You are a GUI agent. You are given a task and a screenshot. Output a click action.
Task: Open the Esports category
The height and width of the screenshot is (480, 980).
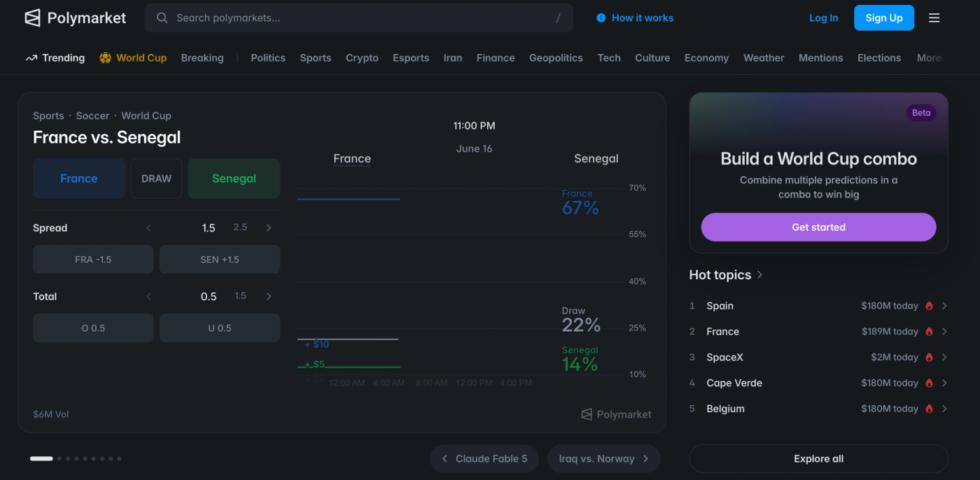(x=411, y=58)
